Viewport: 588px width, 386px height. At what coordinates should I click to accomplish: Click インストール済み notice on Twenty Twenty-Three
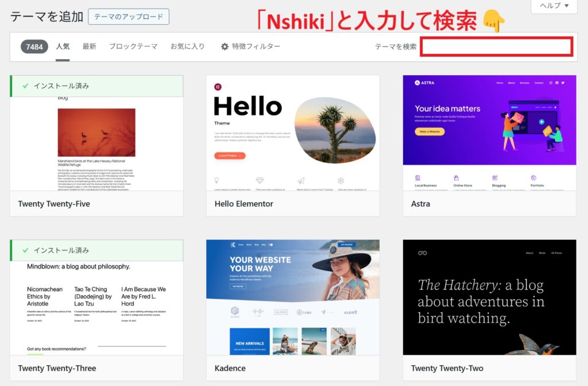[96, 251]
